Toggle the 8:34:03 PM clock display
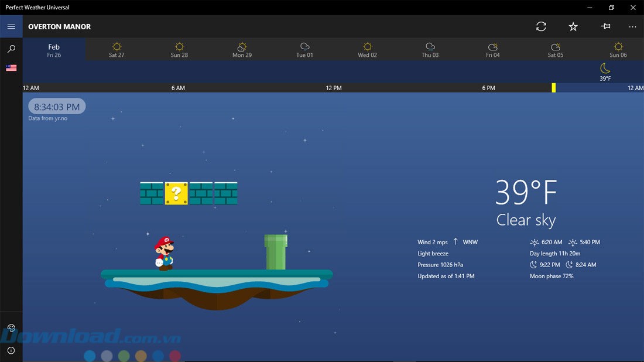The image size is (644, 362). (x=56, y=106)
